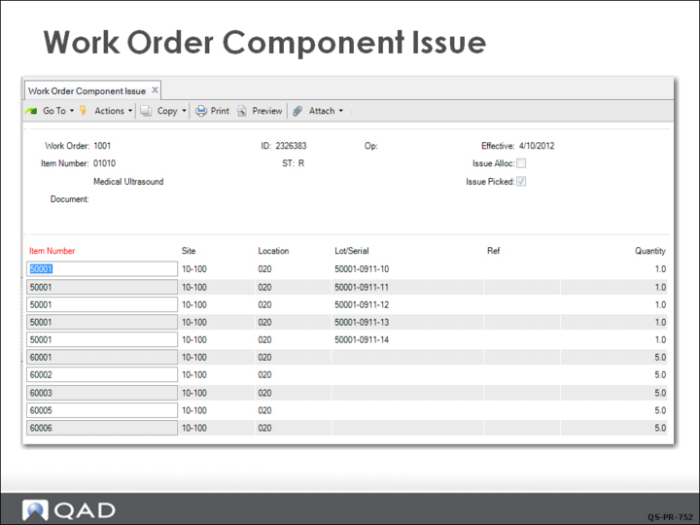Click lot/serial value 50001-0911-10
Image resolution: width=700 pixels, height=525 pixels.
362,269
